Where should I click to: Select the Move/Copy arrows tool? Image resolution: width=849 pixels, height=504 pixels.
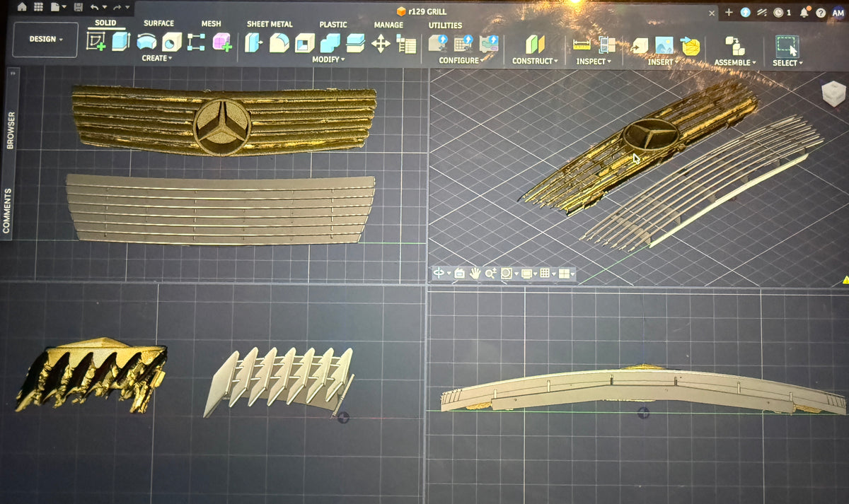pyautogui.click(x=381, y=44)
